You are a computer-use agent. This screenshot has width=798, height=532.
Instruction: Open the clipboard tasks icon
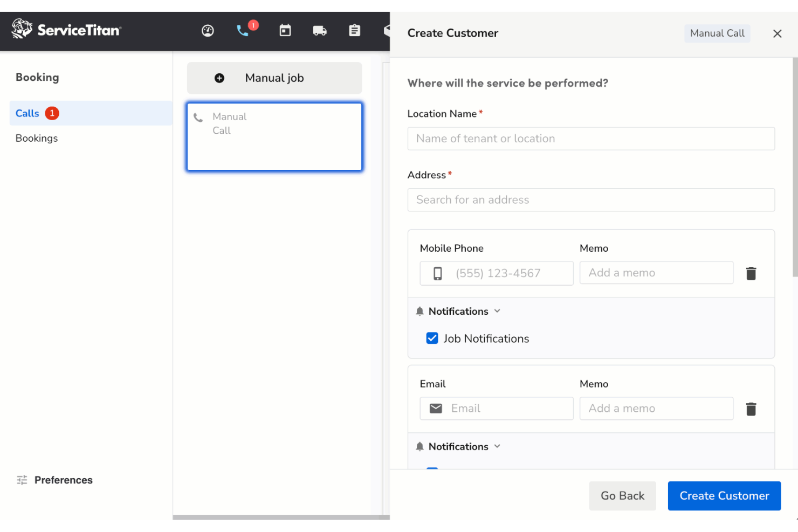click(x=354, y=31)
